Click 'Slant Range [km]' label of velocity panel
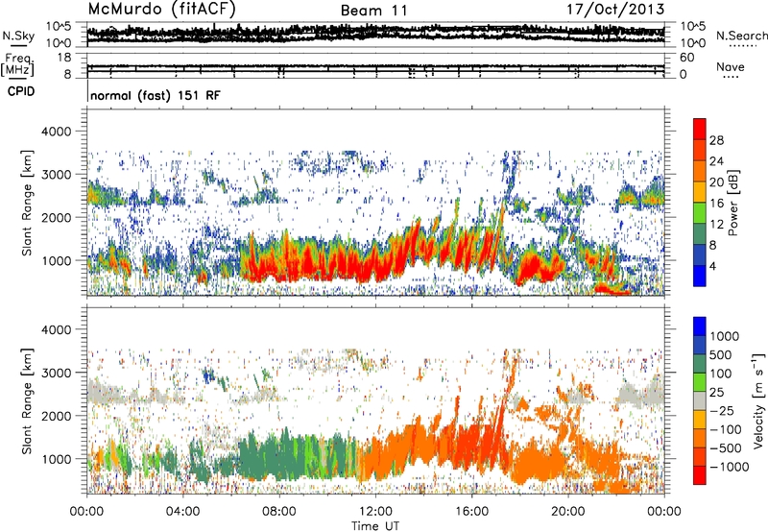 27,400
